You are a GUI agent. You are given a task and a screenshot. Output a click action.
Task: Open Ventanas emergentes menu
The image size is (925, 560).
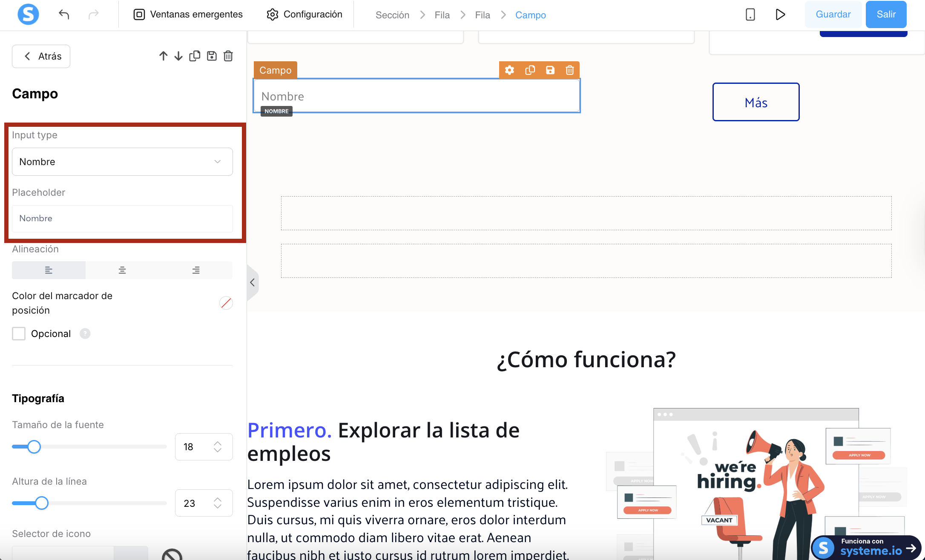[x=188, y=14]
